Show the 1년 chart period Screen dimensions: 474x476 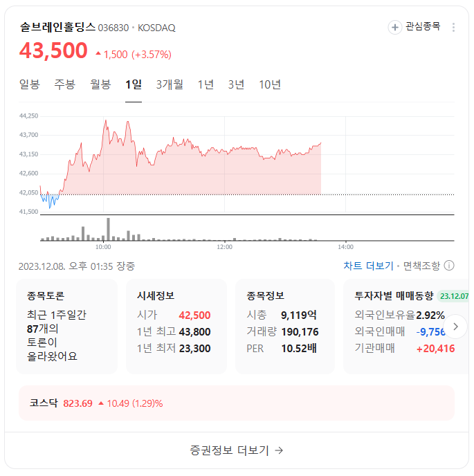click(206, 84)
